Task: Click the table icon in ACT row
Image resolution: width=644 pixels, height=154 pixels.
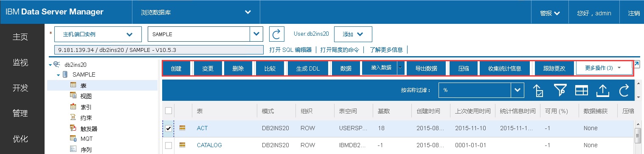Action: click(183, 128)
